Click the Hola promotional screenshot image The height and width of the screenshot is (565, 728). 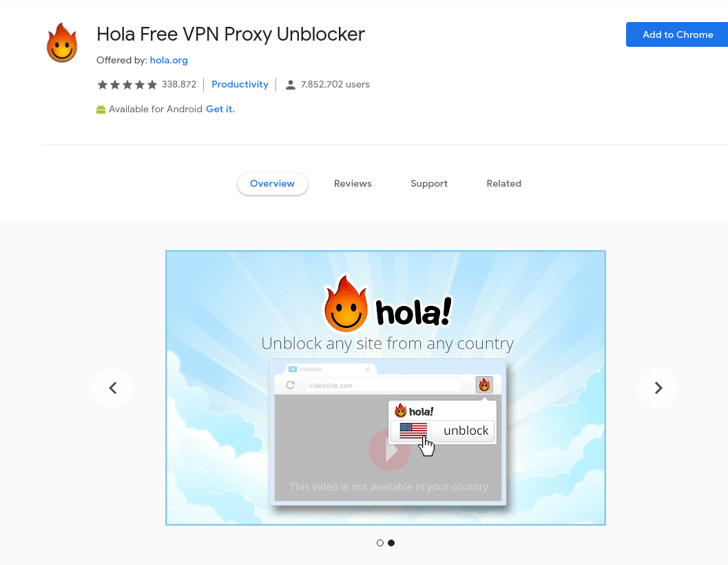pyautogui.click(x=386, y=388)
